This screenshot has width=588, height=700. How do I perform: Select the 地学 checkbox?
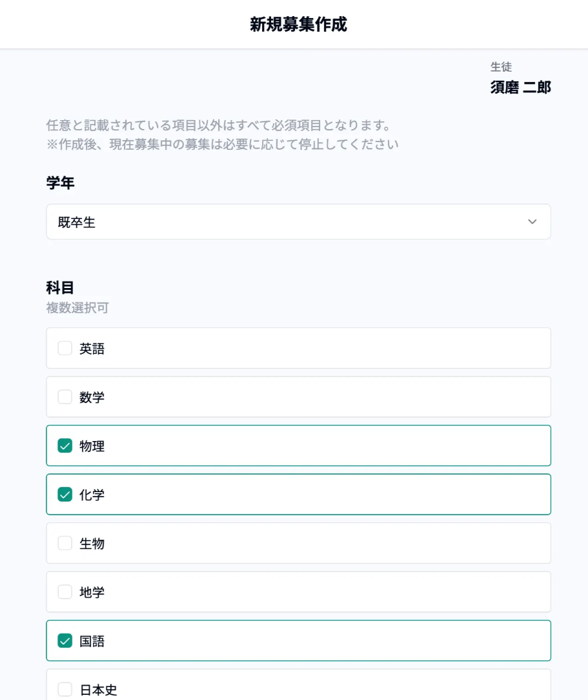point(65,592)
